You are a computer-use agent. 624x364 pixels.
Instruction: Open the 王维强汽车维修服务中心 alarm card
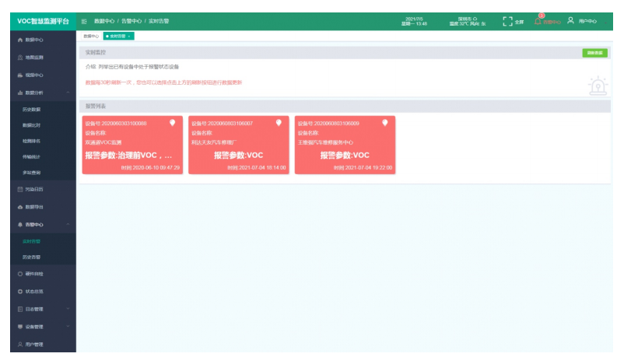pyautogui.click(x=345, y=145)
